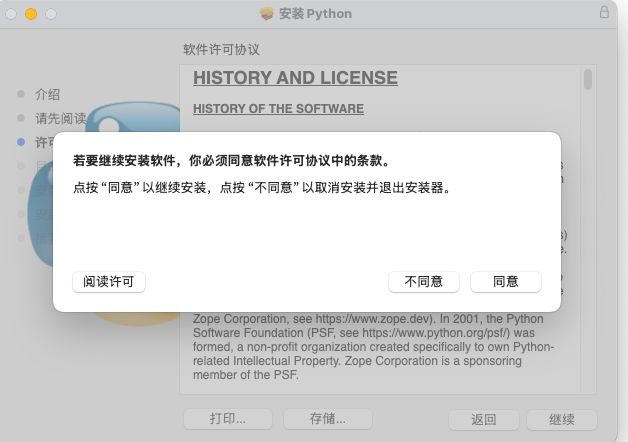Click the yellow minimize window button
The height and width of the screenshot is (442, 628).
31,14
